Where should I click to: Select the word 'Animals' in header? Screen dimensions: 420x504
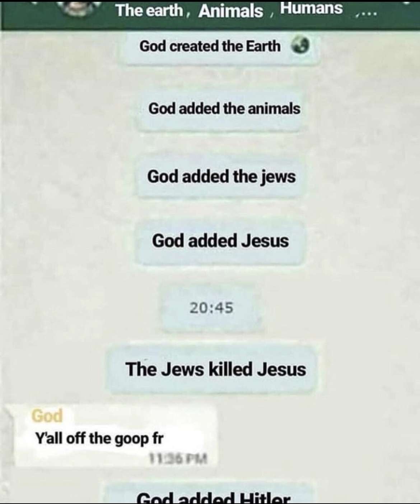[230, 11]
